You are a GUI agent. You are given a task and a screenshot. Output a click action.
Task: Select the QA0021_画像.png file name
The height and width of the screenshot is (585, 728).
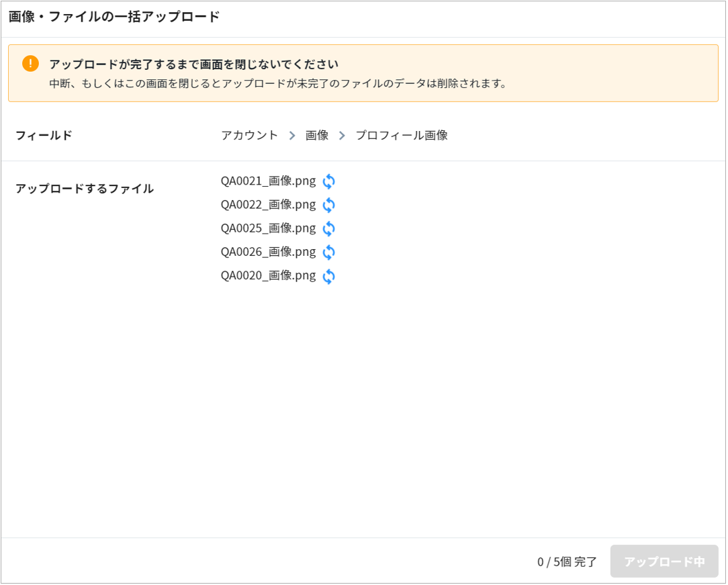[268, 181]
